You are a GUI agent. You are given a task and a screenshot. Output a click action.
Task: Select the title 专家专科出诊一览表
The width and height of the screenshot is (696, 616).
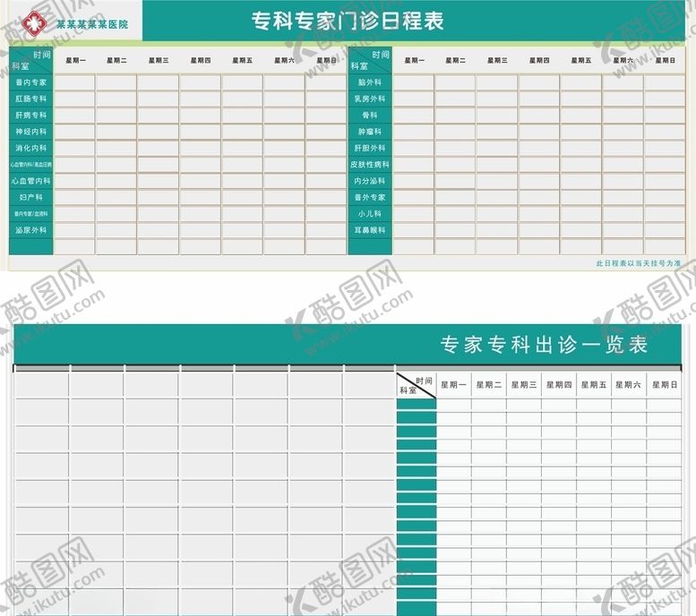tap(545, 345)
